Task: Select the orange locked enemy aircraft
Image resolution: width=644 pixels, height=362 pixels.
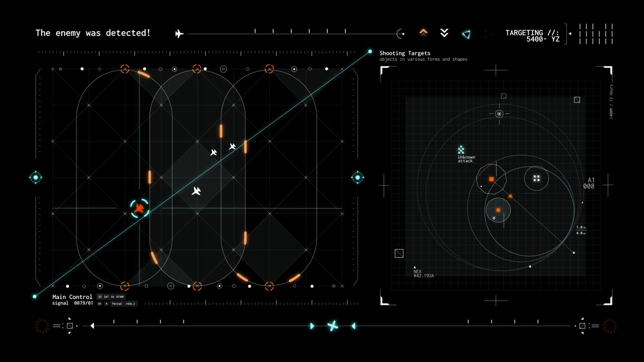Action: coord(139,208)
